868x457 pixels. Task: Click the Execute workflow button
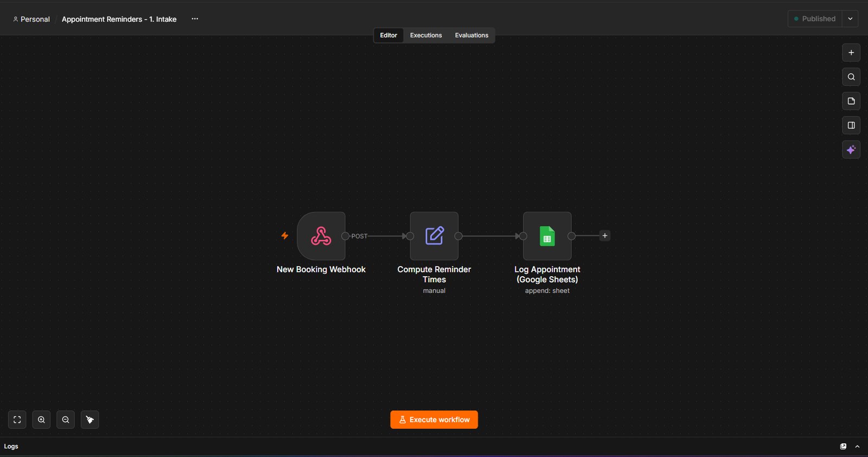434,420
